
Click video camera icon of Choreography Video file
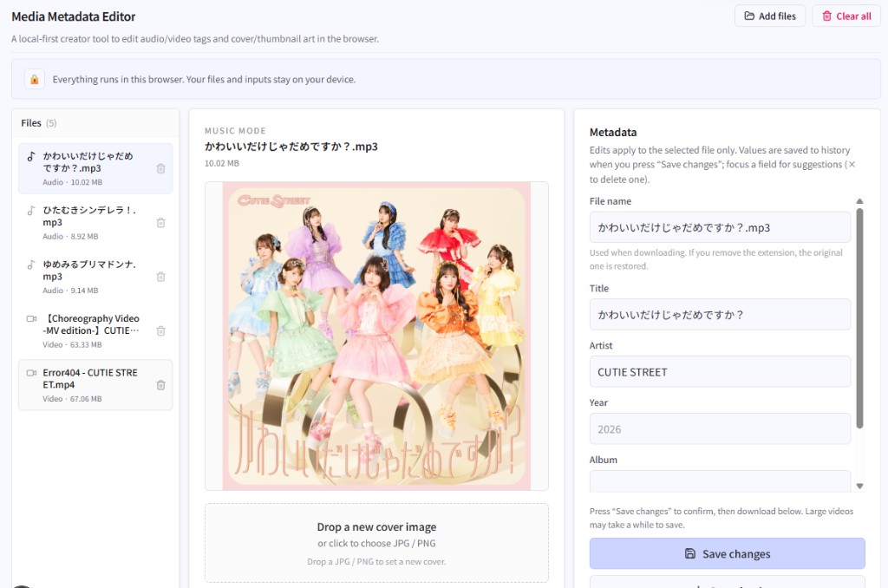coord(32,319)
